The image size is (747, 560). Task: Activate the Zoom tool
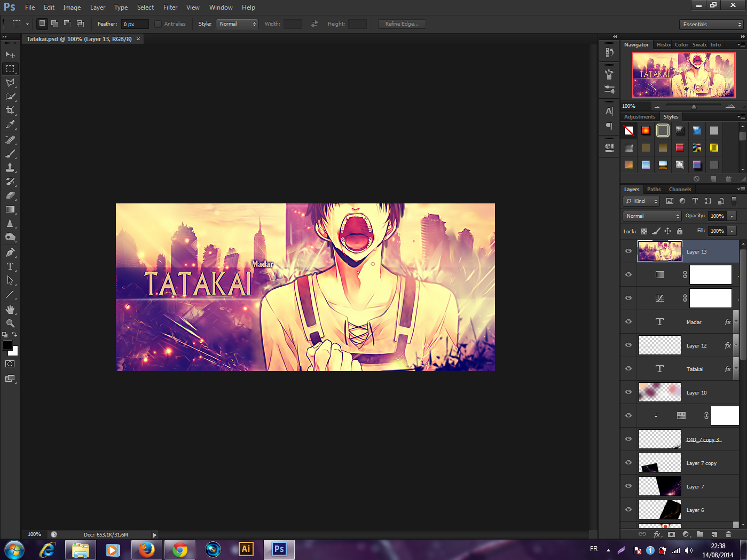click(x=10, y=324)
